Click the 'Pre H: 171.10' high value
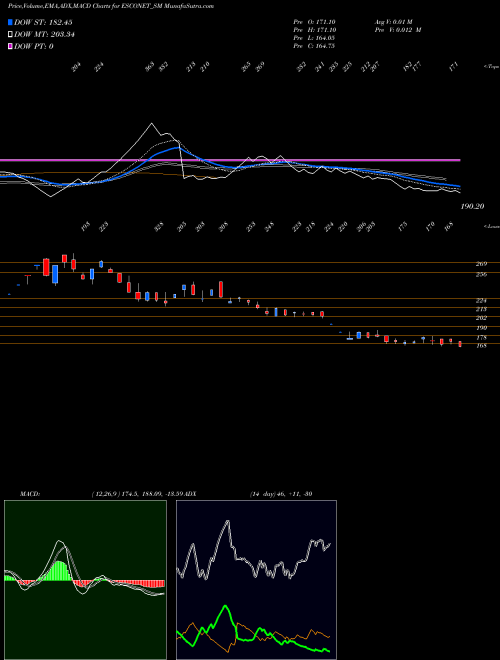The height and width of the screenshot is (660, 500). [314, 30]
